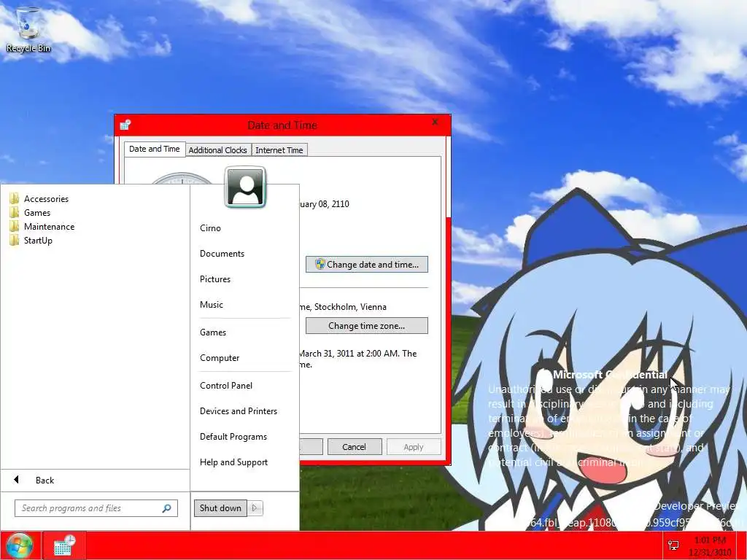747x560 pixels.
Task: Click the network icon in system tray
Action: click(673, 545)
